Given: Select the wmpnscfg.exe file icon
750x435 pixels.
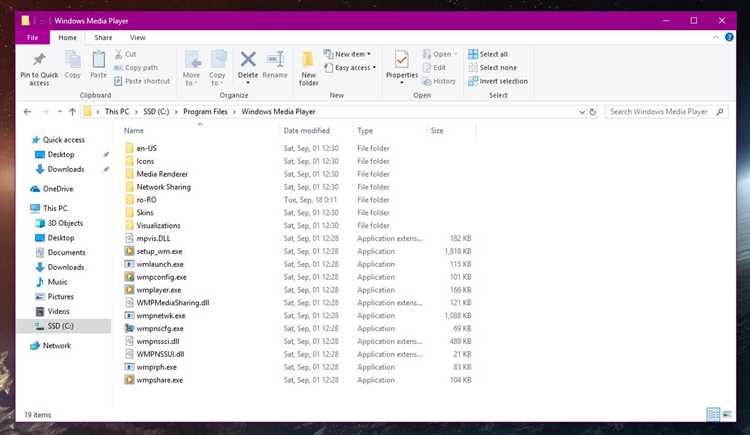Looking at the screenshot, I should pyautogui.click(x=129, y=328).
